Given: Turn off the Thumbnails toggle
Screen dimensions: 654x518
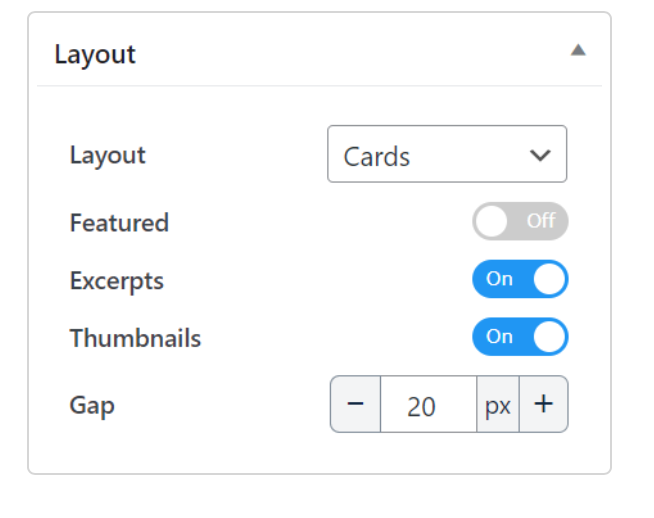Looking at the screenshot, I should coord(520,337).
